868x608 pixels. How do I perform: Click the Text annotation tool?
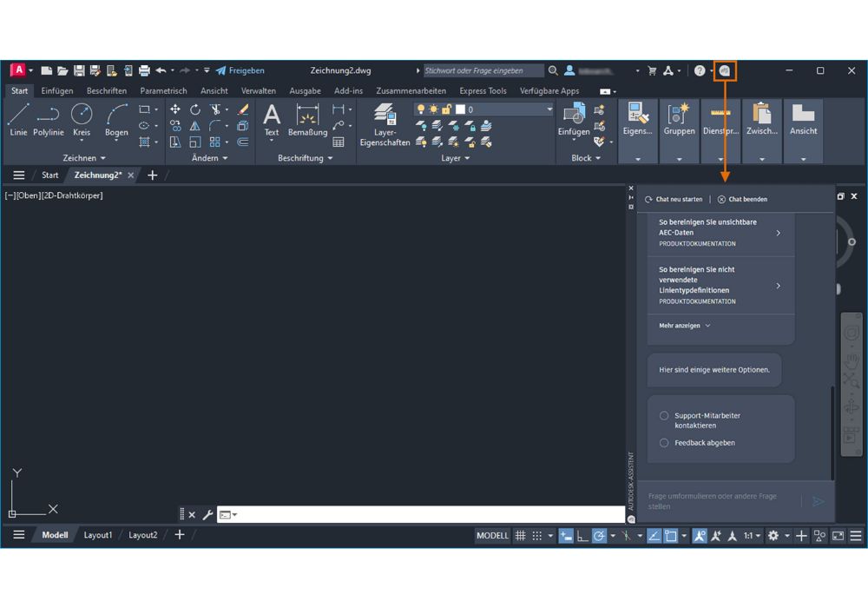pos(272,119)
